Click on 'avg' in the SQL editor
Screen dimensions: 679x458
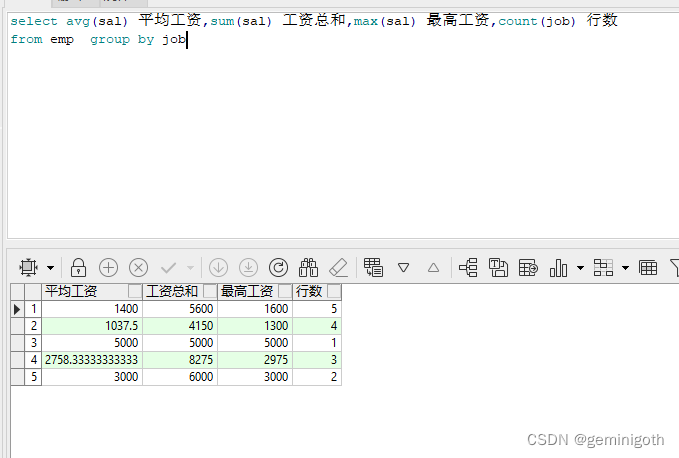pyautogui.click(x=78, y=21)
